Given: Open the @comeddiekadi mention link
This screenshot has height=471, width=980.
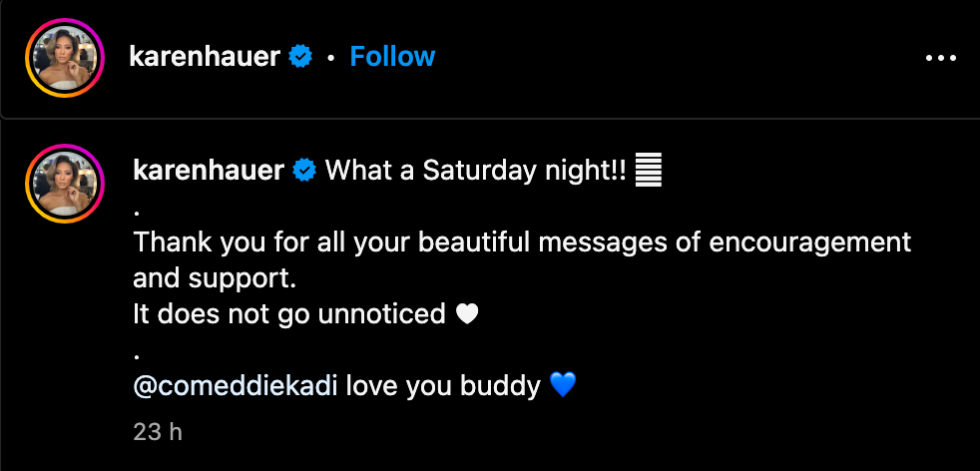Looking at the screenshot, I should point(236,385).
